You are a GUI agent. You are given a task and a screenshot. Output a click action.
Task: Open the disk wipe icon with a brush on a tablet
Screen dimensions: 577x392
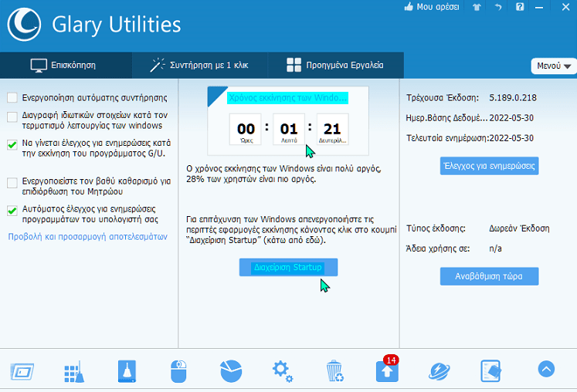(127, 371)
